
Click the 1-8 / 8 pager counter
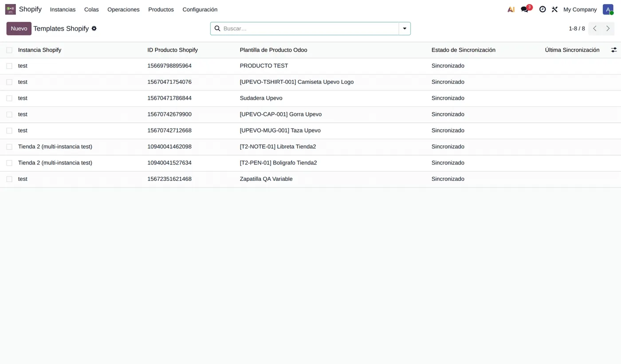577,28
